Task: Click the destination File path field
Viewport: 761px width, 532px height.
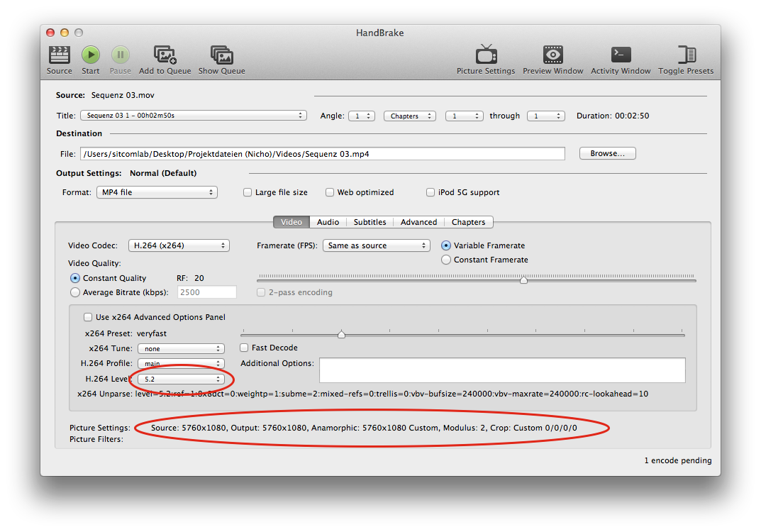Action: click(x=323, y=154)
